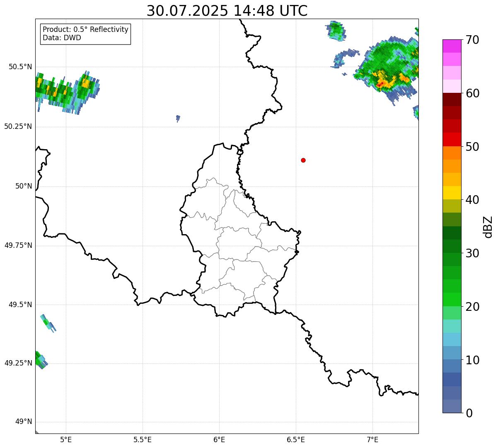Pick the bright green segment just above 20
This screenshot has height=448, width=498.
452,300
